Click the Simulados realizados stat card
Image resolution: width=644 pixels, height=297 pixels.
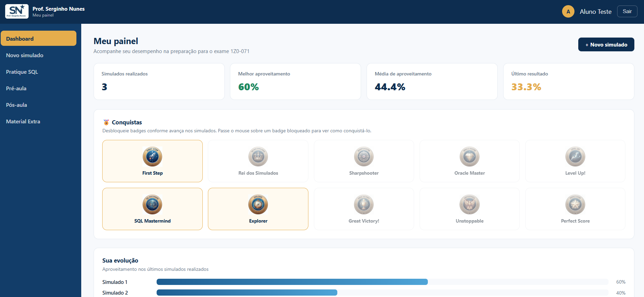(159, 82)
